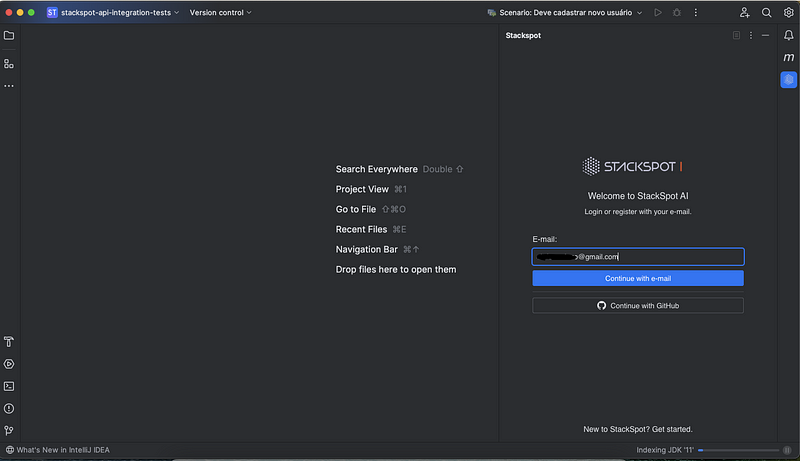The height and width of the screenshot is (461, 800).
Task: Open Code With Me add-user icon
Action: [x=745, y=12]
